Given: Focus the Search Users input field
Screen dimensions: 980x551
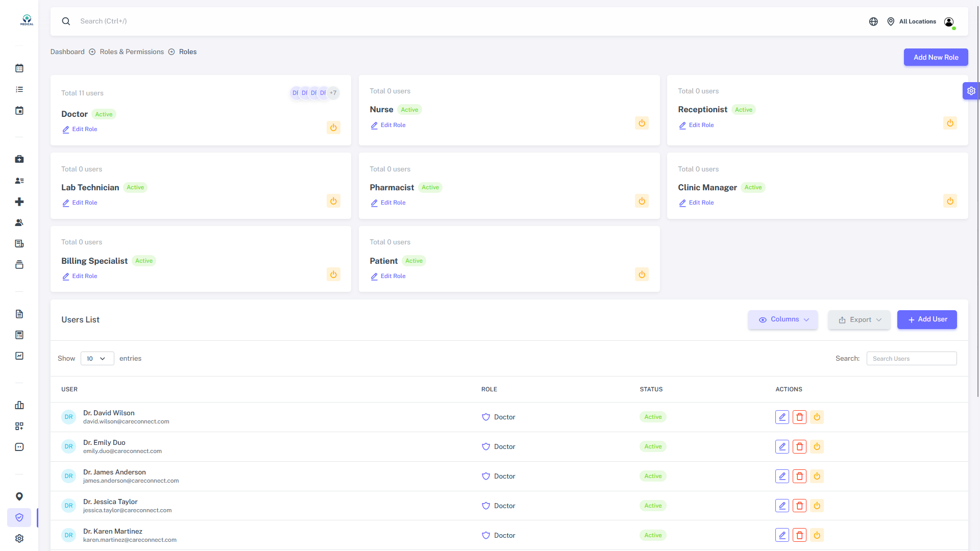Looking at the screenshot, I should tap(912, 359).
